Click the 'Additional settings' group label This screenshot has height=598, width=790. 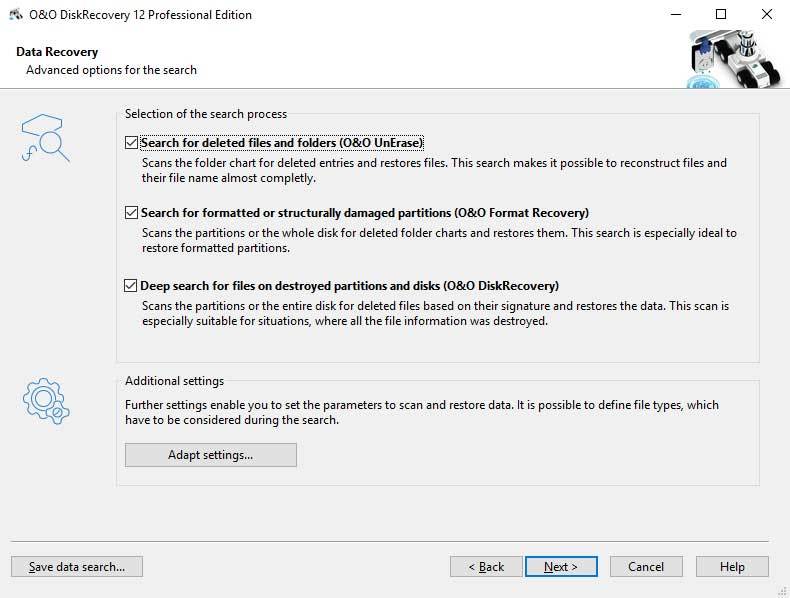tap(174, 381)
